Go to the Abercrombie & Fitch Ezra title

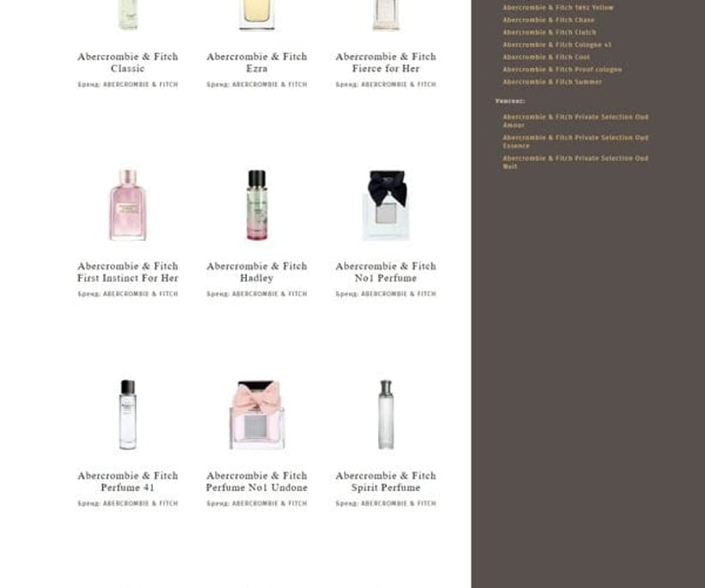[257, 63]
